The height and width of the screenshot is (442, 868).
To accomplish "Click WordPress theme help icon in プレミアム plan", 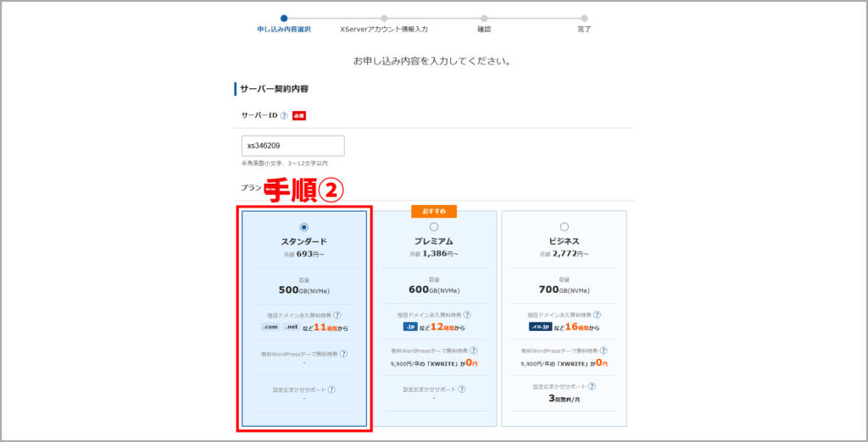I will (473, 351).
